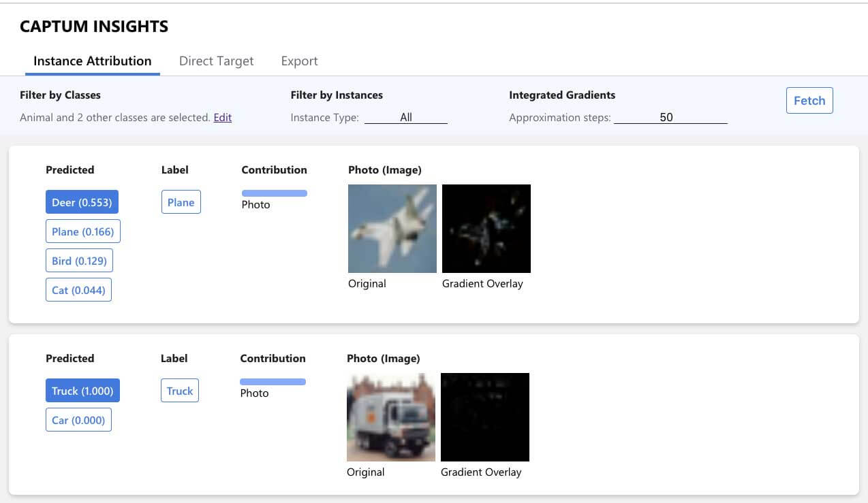Click the Approximation steps input field
The image size is (868, 503).
click(x=670, y=117)
